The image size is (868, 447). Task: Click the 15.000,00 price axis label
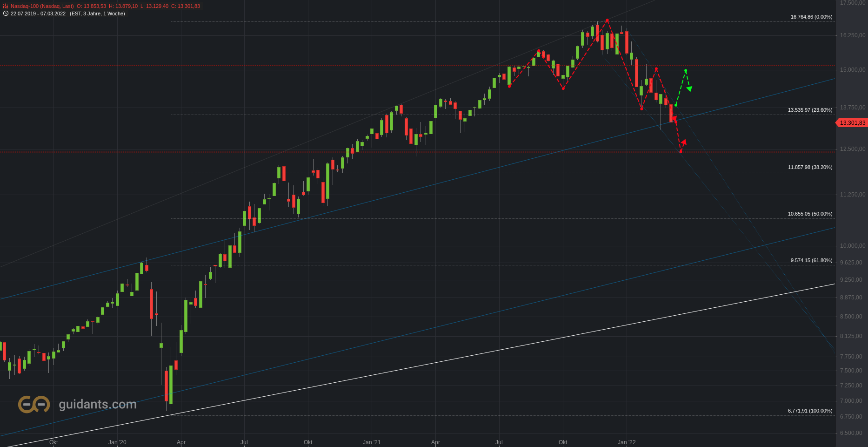(x=853, y=70)
